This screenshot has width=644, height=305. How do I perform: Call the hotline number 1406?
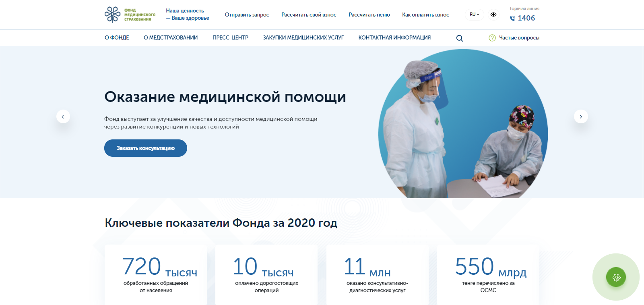pos(526,18)
